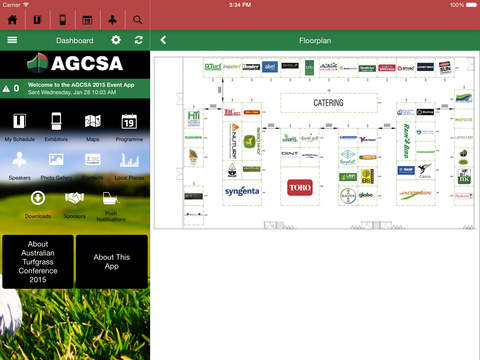Tap the home icon in the top bar

click(12, 20)
